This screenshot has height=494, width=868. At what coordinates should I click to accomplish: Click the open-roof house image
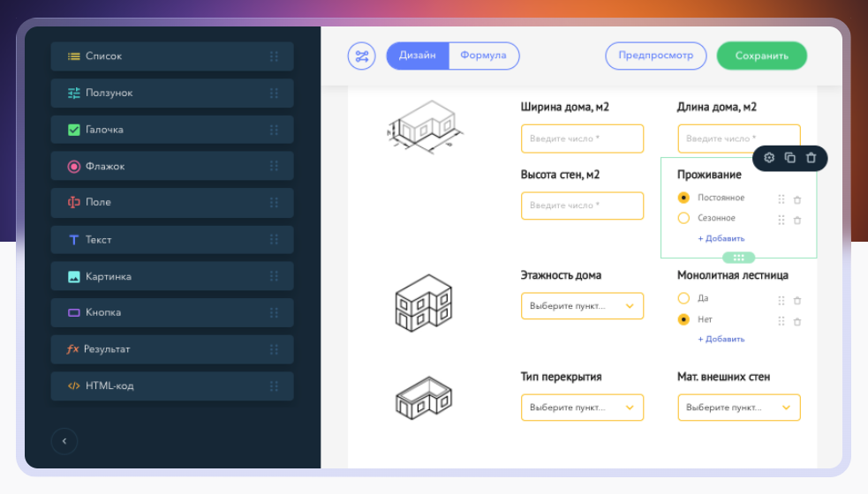[424, 398]
